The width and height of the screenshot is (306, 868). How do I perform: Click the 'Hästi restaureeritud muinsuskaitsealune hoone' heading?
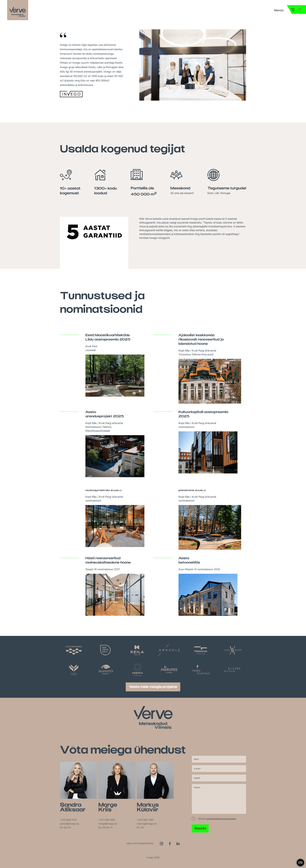point(108,560)
